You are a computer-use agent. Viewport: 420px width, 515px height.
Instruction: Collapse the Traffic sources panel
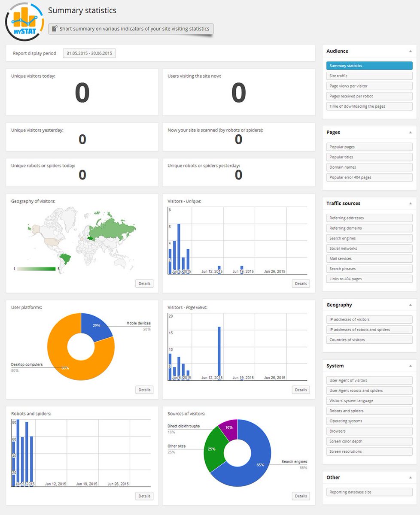click(x=410, y=203)
